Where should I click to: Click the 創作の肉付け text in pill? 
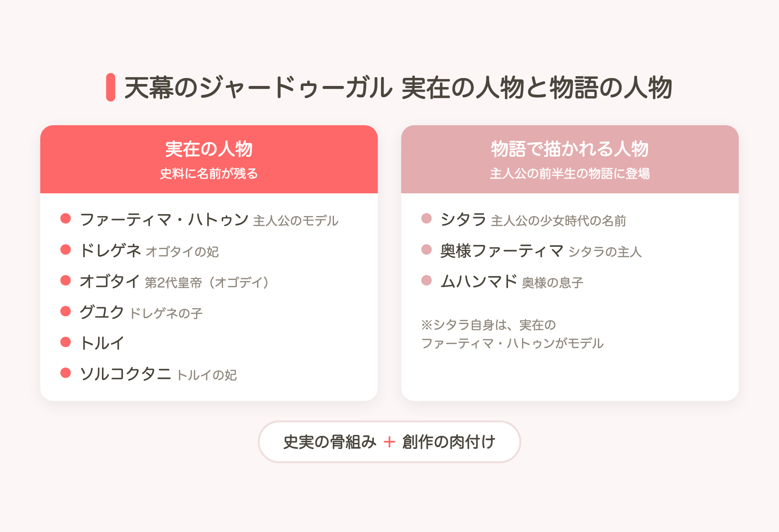pyautogui.click(x=449, y=442)
